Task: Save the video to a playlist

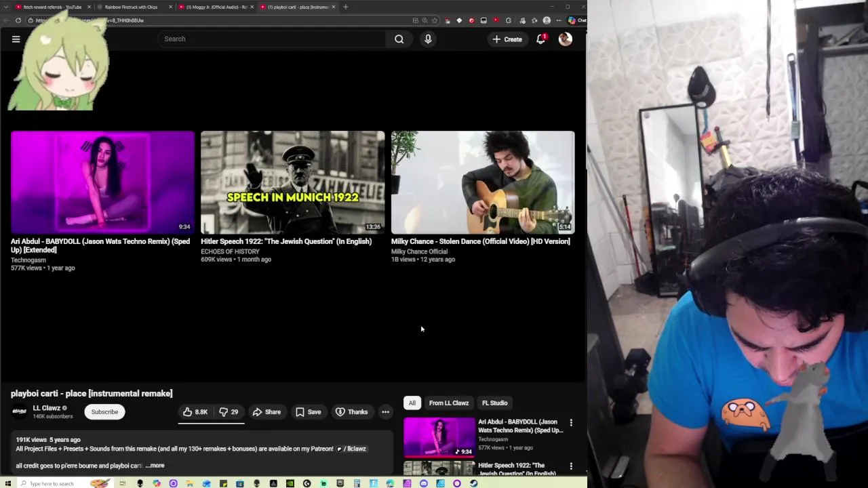Action: [x=308, y=412]
